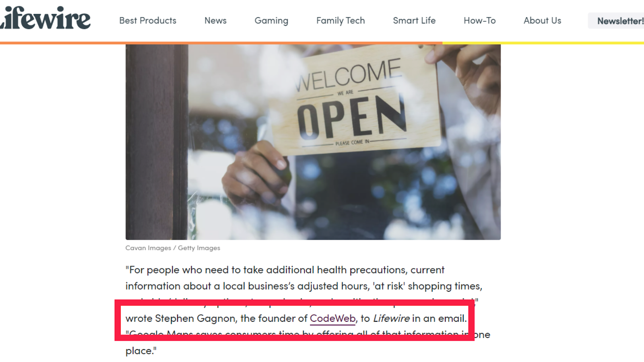
Task: Open the Best Products menu
Action: click(148, 21)
